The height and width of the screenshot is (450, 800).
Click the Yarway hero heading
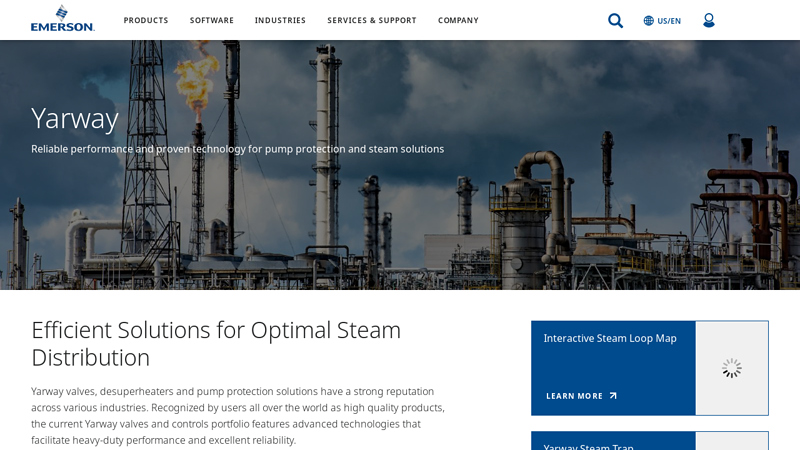click(x=75, y=118)
